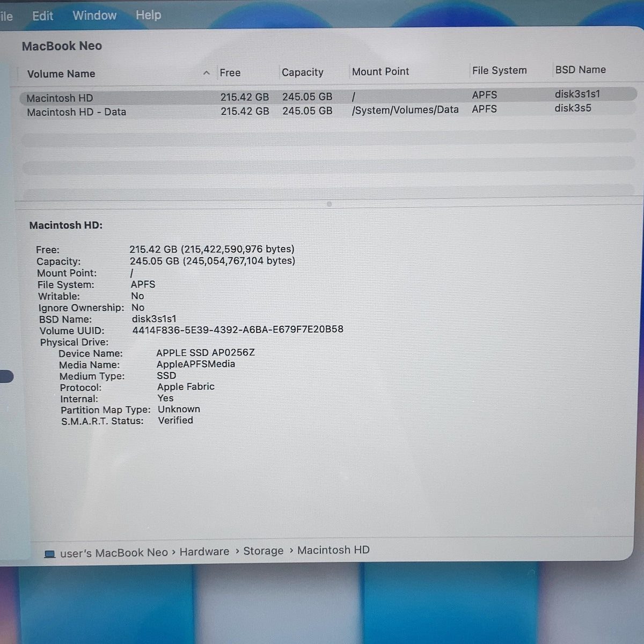Click BSD name disk3s5 cell
The image size is (644, 644).
coord(573,108)
